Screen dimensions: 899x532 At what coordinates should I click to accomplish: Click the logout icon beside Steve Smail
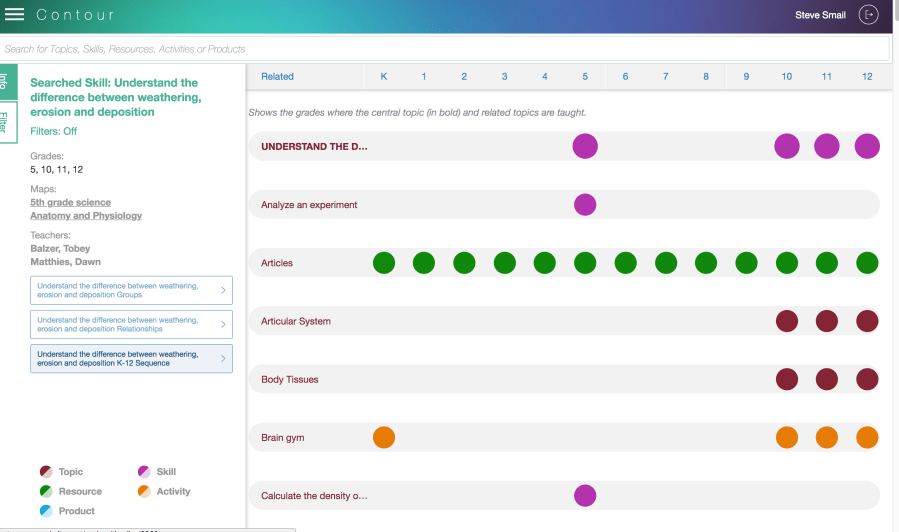[x=869, y=15]
